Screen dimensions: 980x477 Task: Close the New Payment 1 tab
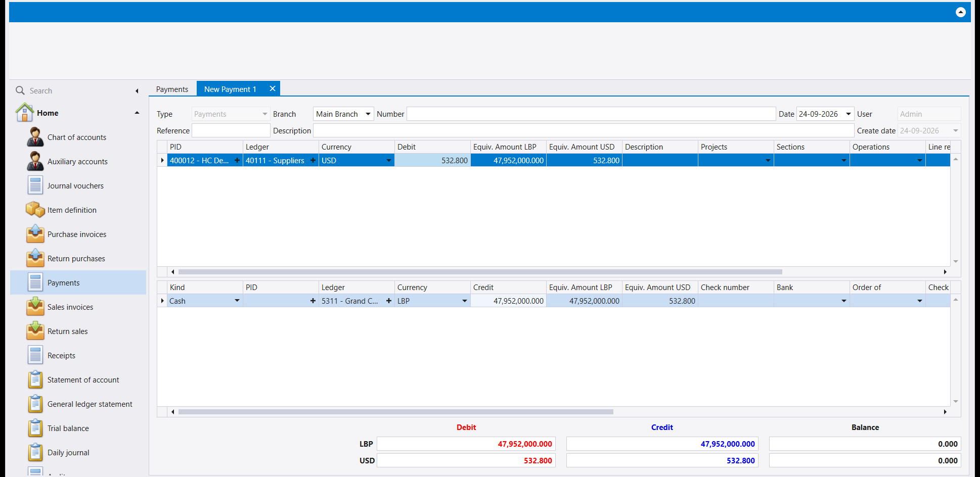[x=273, y=88]
